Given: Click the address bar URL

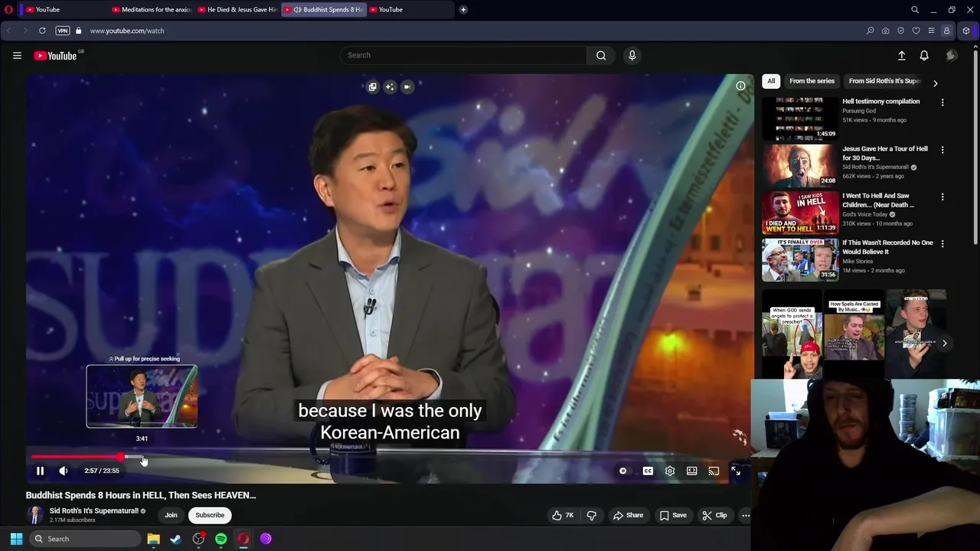Looking at the screenshot, I should pyautogui.click(x=127, y=31).
